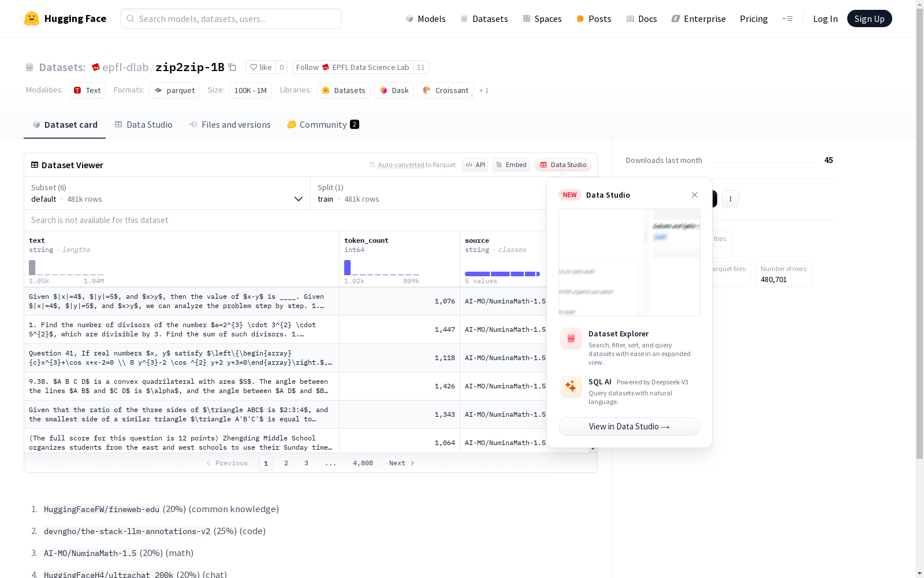Click the Embed button
924x578 pixels.
click(511, 165)
